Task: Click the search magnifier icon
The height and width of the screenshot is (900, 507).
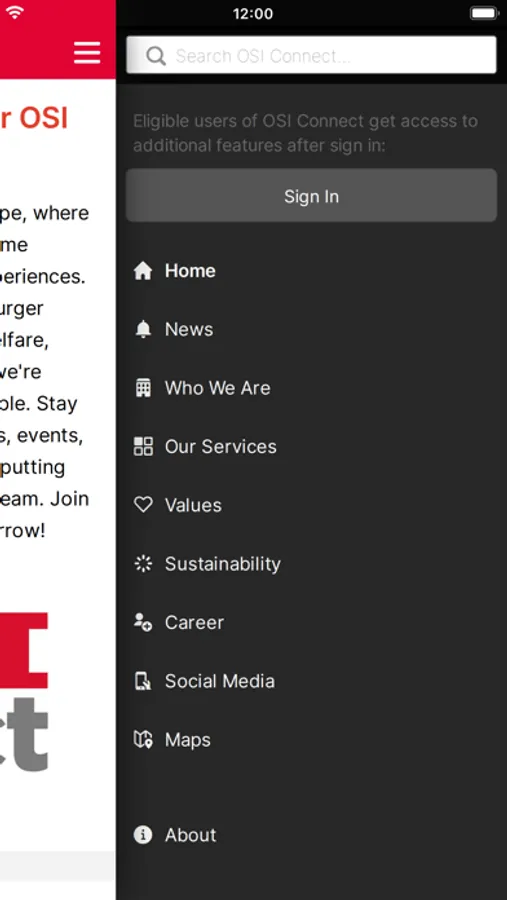Action: point(156,56)
